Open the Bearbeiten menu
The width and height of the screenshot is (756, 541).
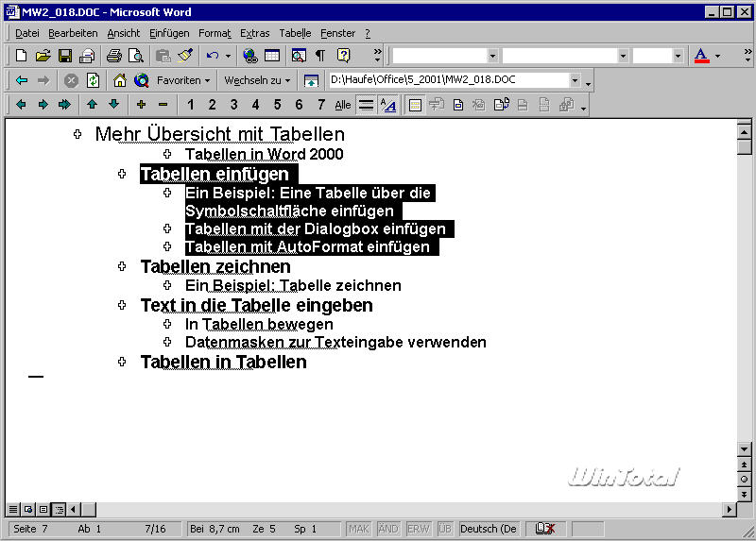[x=73, y=33]
